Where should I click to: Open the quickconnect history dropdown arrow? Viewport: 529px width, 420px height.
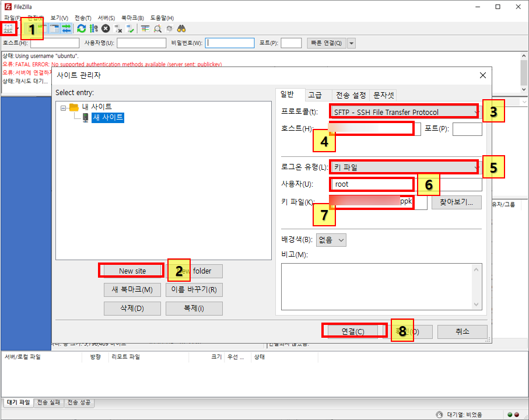[x=351, y=43]
